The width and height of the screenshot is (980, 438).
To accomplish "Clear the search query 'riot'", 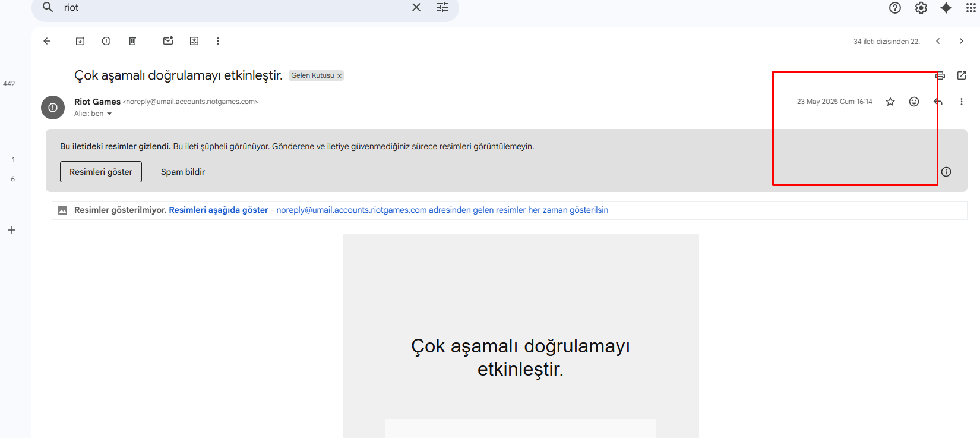I will [x=416, y=7].
